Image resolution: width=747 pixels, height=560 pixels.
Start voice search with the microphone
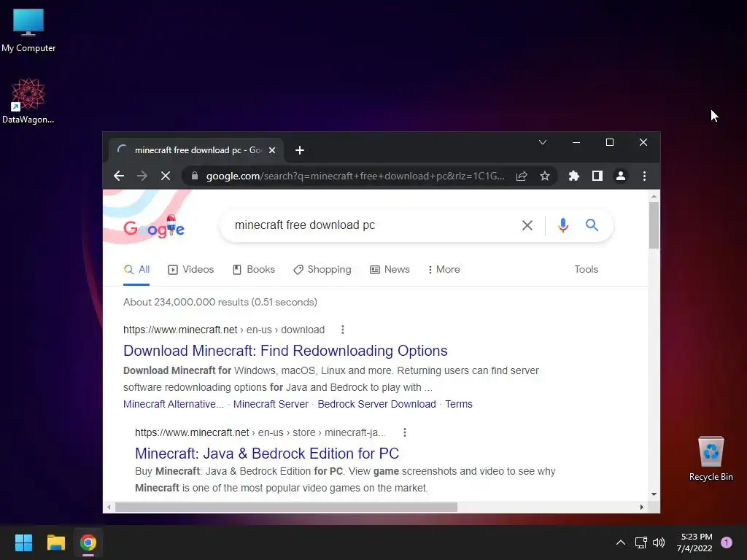(x=562, y=225)
